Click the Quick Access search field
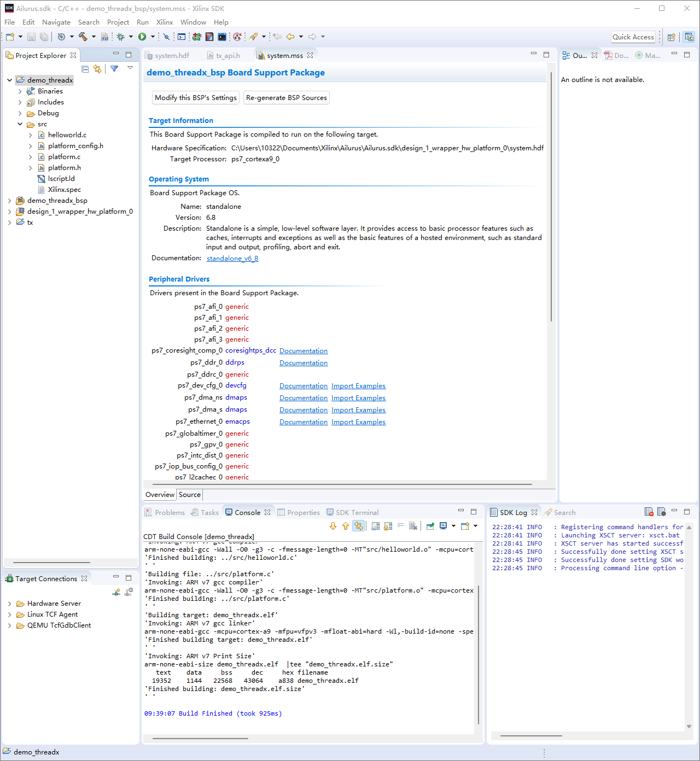The image size is (700, 761). [x=633, y=37]
